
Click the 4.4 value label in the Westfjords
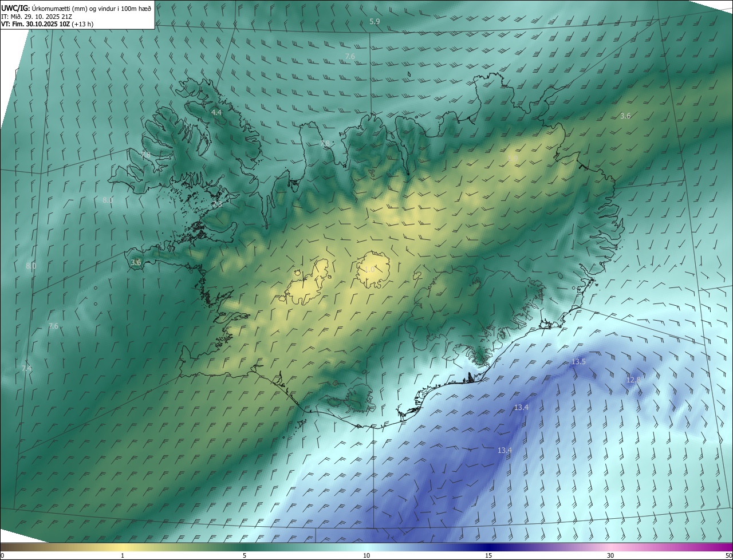216,113
